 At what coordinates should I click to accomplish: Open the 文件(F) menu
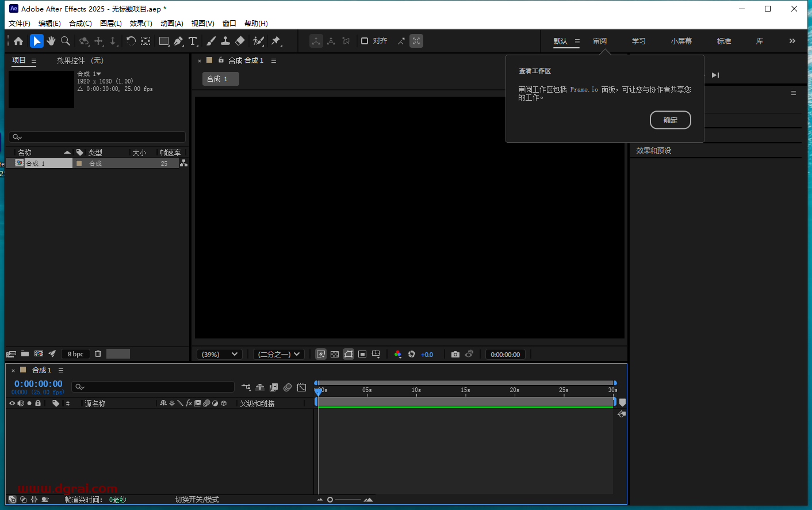(20, 24)
